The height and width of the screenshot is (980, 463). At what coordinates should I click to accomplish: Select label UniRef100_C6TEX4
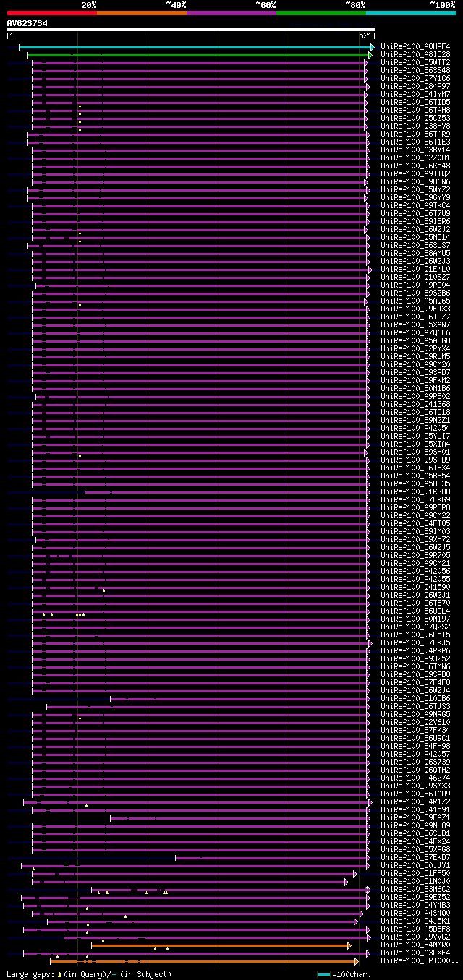pyautogui.click(x=415, y=468)
